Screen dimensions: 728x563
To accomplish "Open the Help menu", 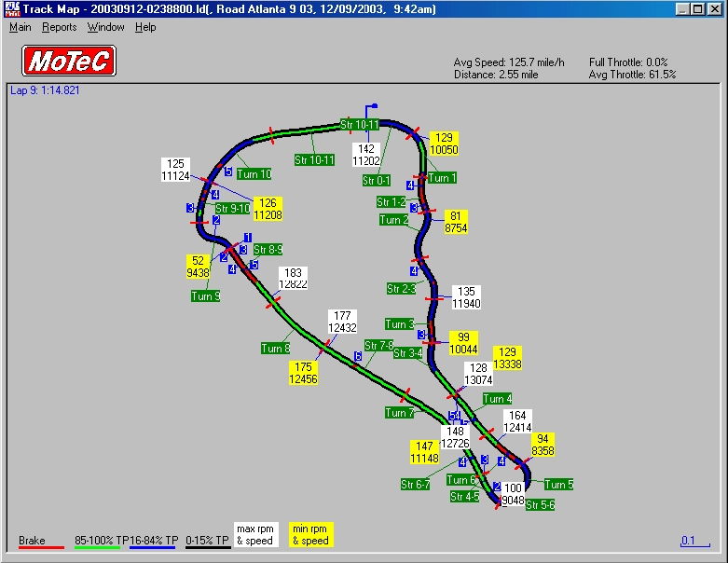I will click(x=145, y=27).
